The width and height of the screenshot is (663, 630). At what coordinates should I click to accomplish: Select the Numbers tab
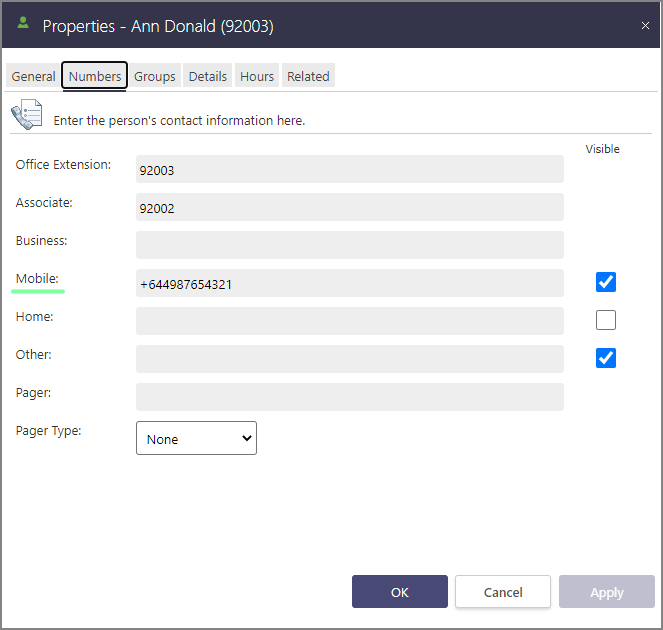pos(95,76)
